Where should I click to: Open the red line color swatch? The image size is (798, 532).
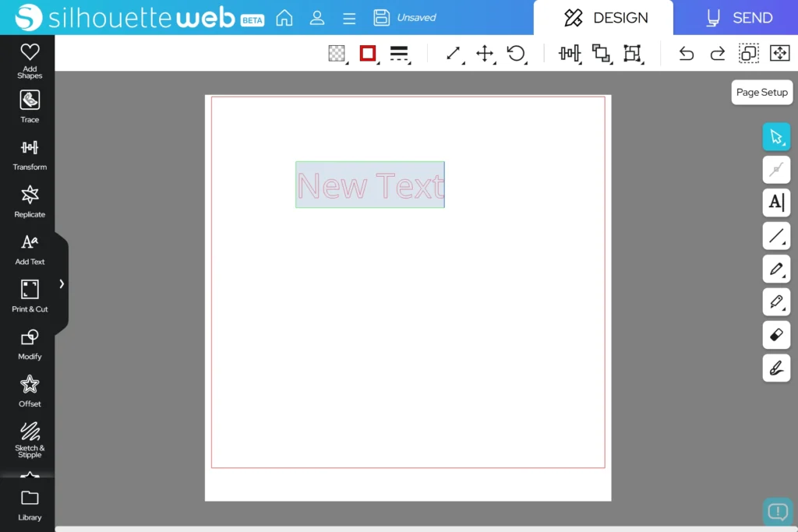(368, 54)
